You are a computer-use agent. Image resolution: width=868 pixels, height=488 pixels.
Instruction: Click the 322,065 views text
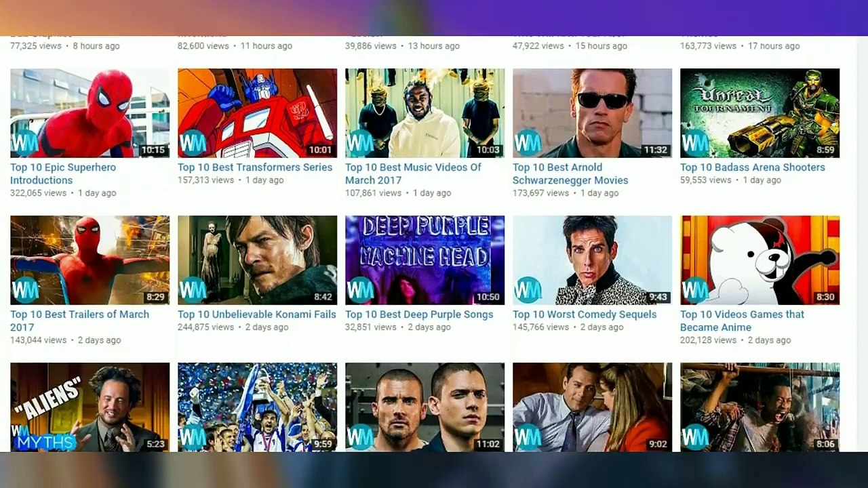pyautogui.click(x=38, y=193)
